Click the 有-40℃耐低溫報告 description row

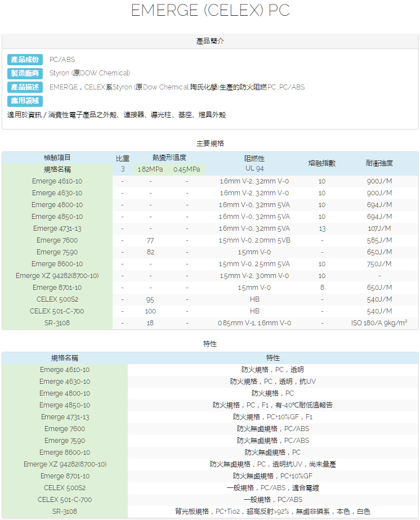coord(273,405)
